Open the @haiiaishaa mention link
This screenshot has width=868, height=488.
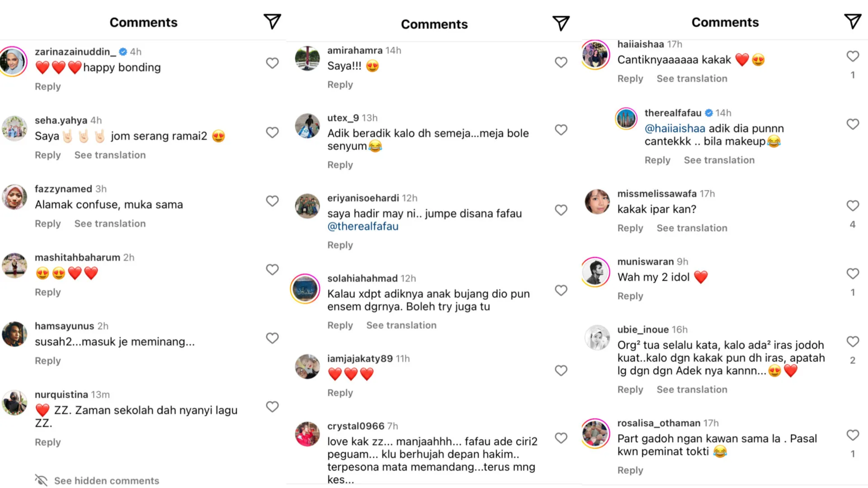click(675, 128)
